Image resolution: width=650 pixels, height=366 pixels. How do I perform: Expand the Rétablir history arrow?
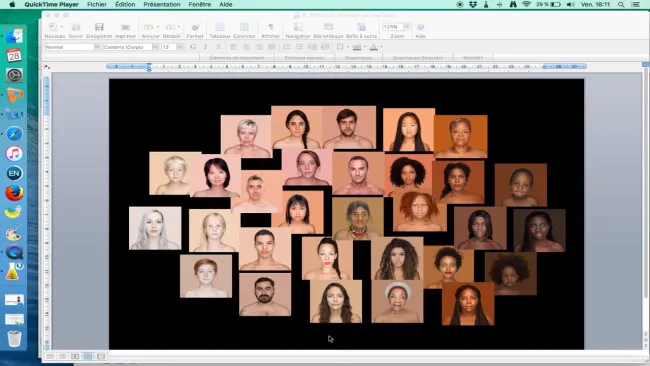click(179, 27)
